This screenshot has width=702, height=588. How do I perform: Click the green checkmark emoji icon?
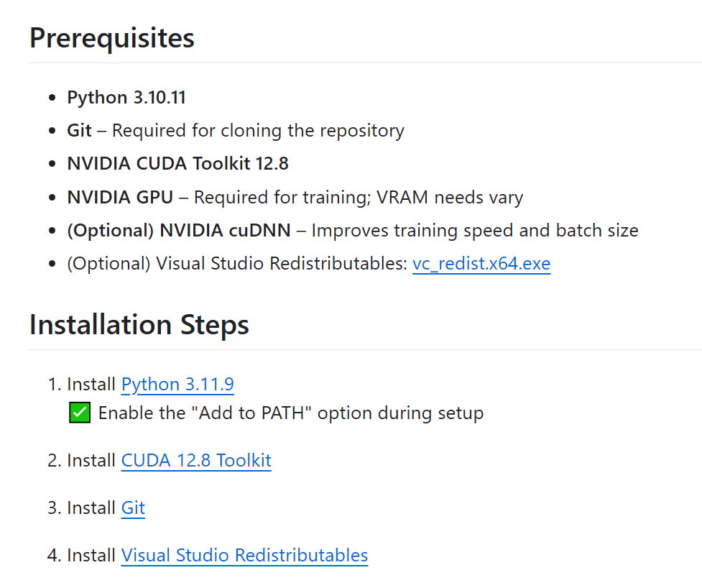tap(80, 413)
